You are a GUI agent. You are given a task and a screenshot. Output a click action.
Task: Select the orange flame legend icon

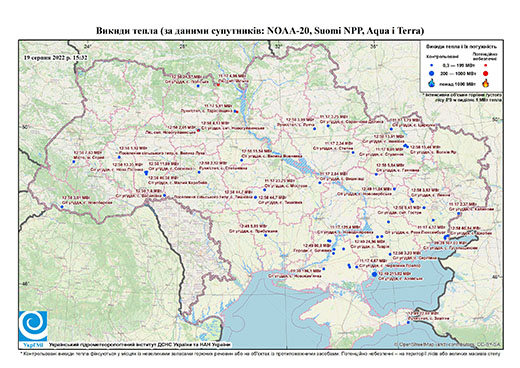click(x=486, y=83)
